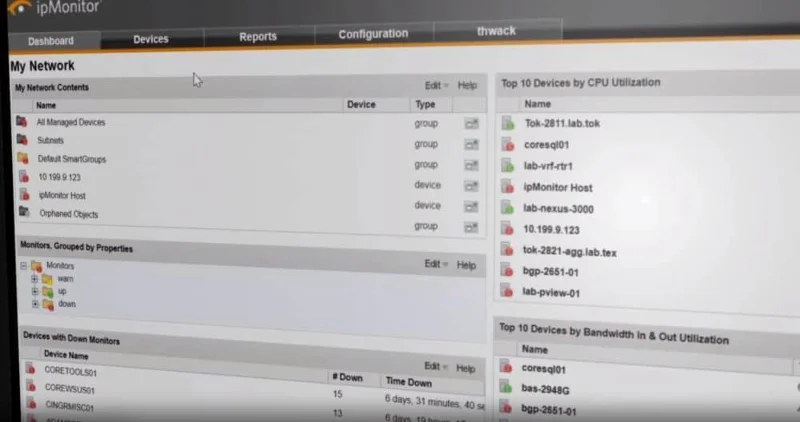Click the ipMonitor logo
This screenshot has width=800, height=422.
pyautogui.click(x=54, y=7)
